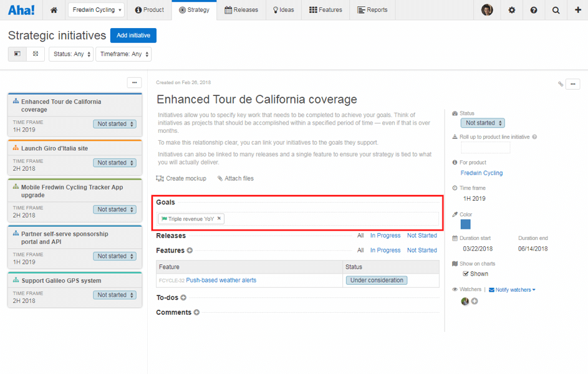588x374 pixels.
Task: Open the Status: Any filter dropdown
Action: [x=71, y=54]
